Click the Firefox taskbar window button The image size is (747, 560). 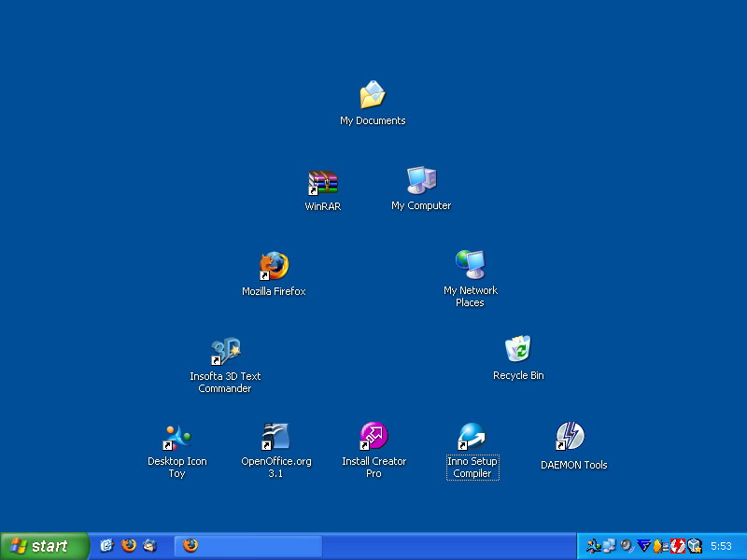coord(247,546)
